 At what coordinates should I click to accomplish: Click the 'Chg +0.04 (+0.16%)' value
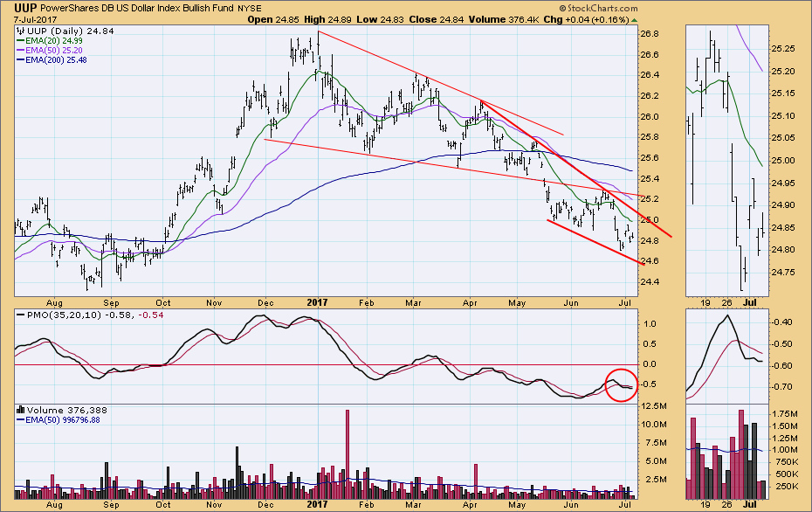[x=586, y=19]
